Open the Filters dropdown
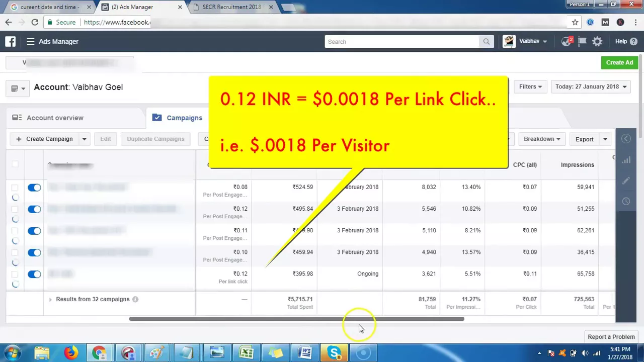Viewport: 644px width, 362px height. pos(530,86)
